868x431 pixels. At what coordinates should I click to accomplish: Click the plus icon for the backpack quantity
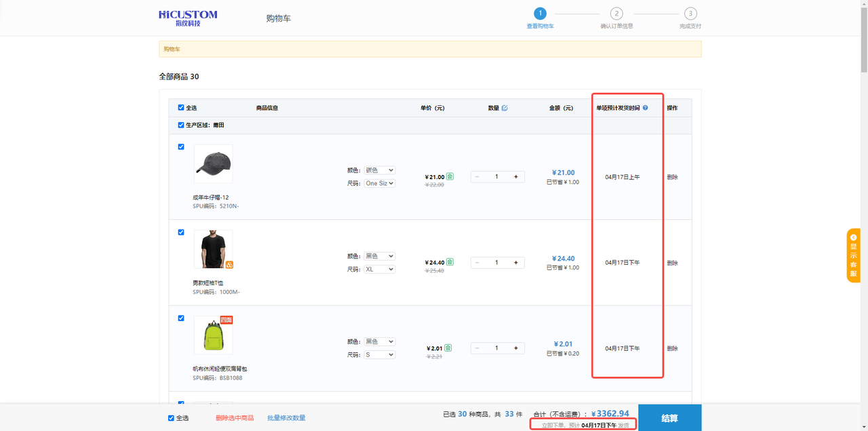click(515, 348)
